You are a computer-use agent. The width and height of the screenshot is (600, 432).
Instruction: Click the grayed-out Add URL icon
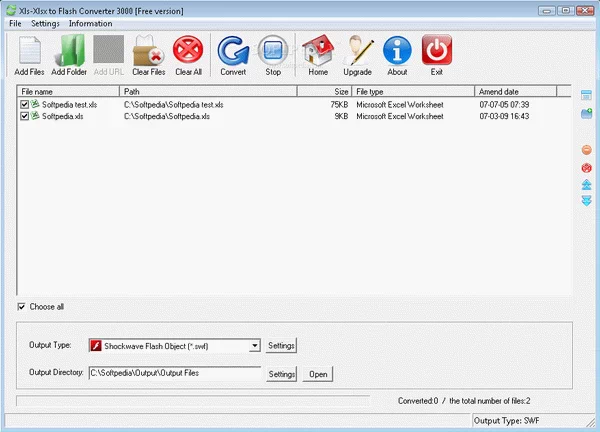point(109,49)
